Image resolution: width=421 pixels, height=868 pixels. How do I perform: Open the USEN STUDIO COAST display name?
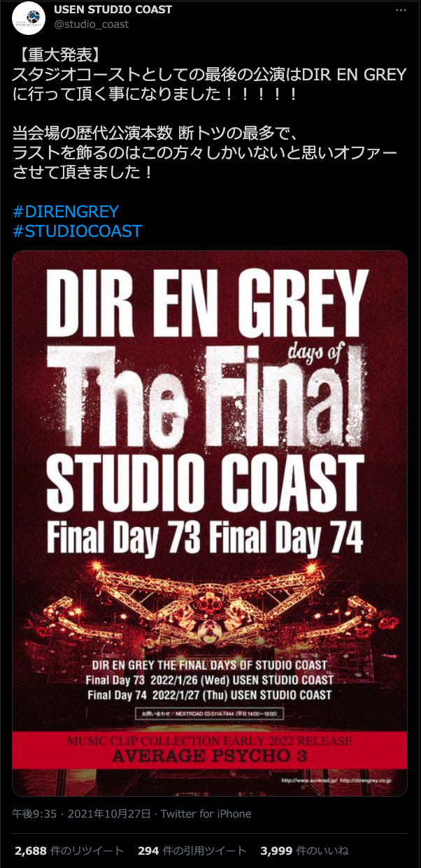(112, 10)
